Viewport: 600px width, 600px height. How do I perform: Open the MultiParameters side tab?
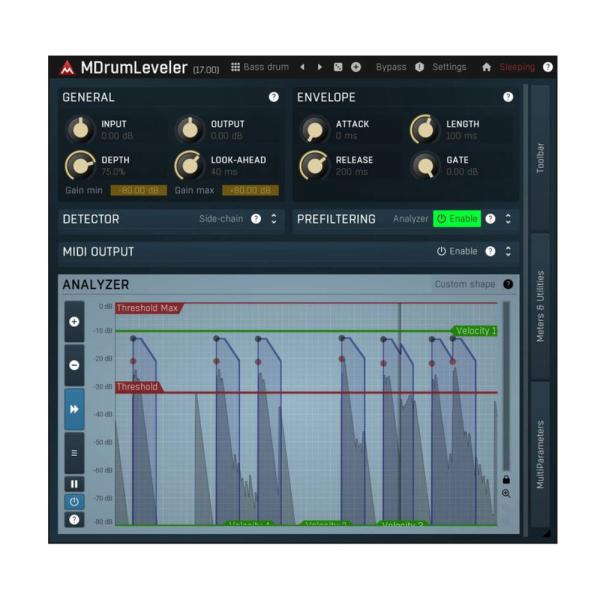click(540, 453)
